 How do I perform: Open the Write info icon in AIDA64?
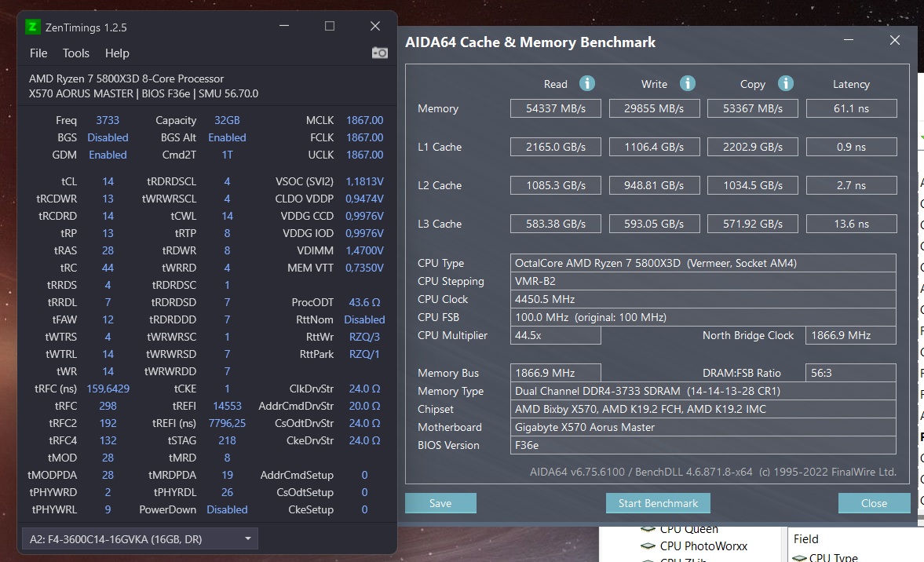tap(687, 84)
